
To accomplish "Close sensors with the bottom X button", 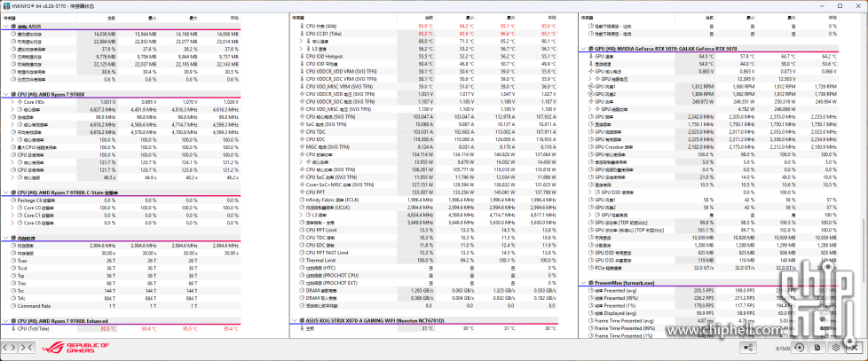I will 856,348.
